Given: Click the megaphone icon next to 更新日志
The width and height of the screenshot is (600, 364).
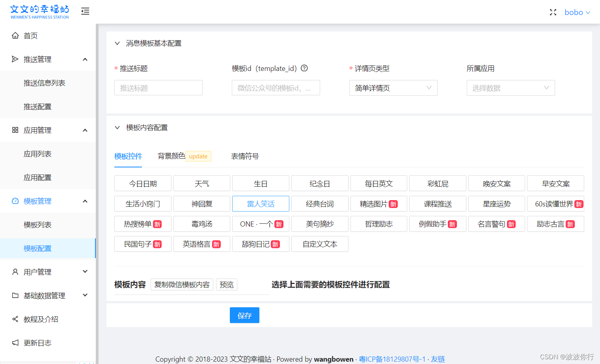Looking at the screenshot, I should (x=15, y=343).
